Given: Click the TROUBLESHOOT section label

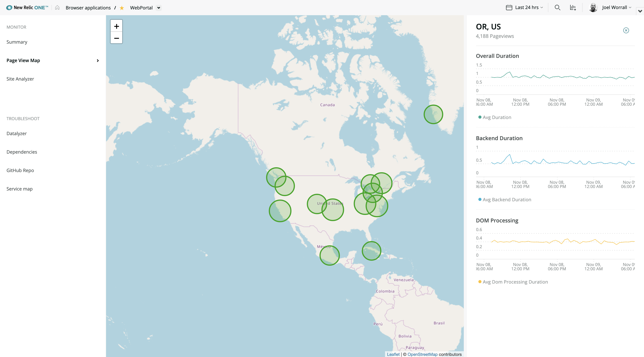Looking at the screenshot, I should point(23,119).
